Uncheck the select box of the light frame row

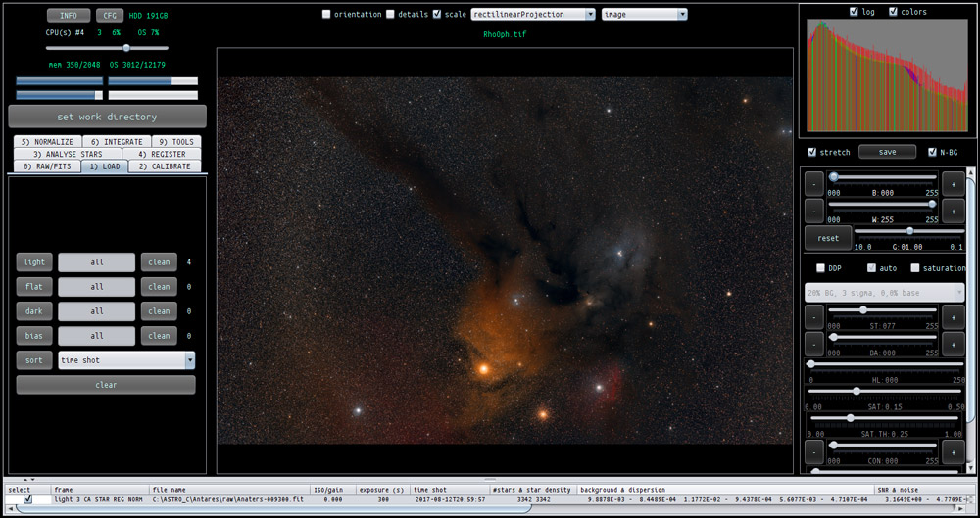point(28,499)
